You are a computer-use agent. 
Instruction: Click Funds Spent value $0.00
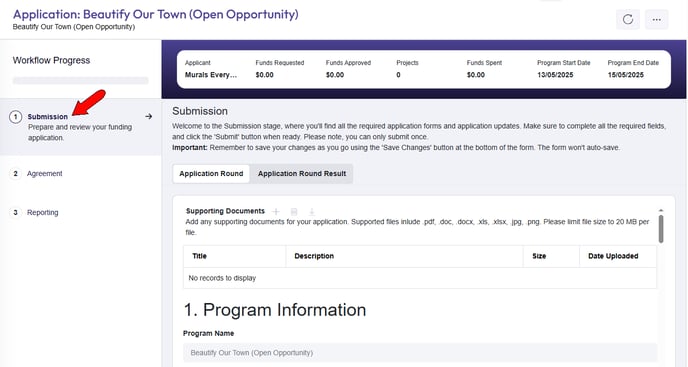coord(476,75)
